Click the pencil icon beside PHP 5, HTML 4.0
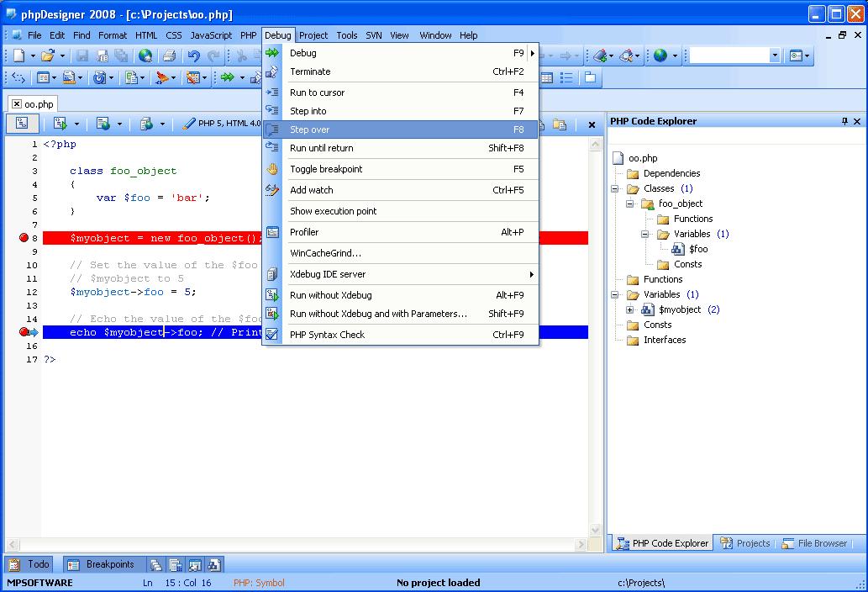868x592 pixels. point(189,124)
